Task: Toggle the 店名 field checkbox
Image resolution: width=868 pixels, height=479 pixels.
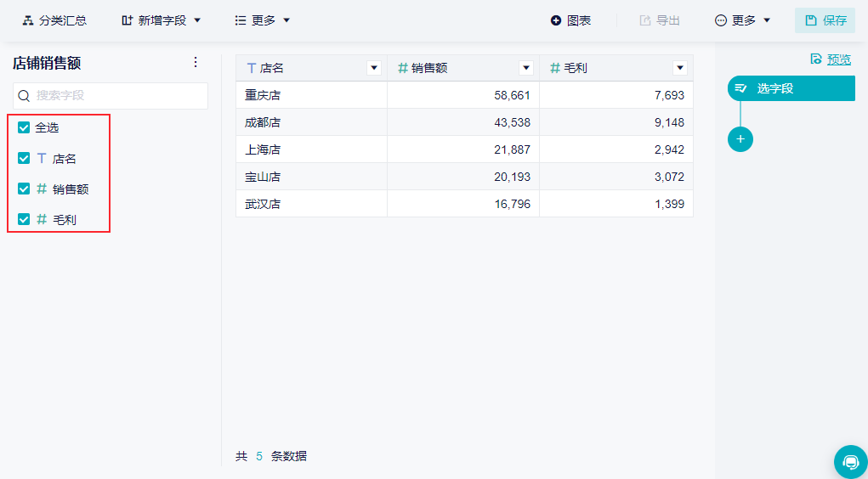Action: click(24, 158)
